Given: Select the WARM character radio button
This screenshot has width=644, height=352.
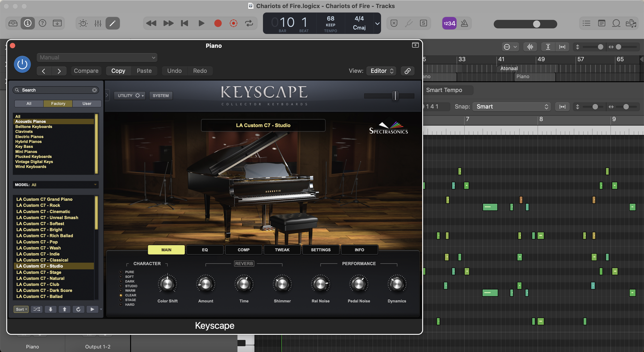Looking at the screenshot, I should tap(121, 291).
